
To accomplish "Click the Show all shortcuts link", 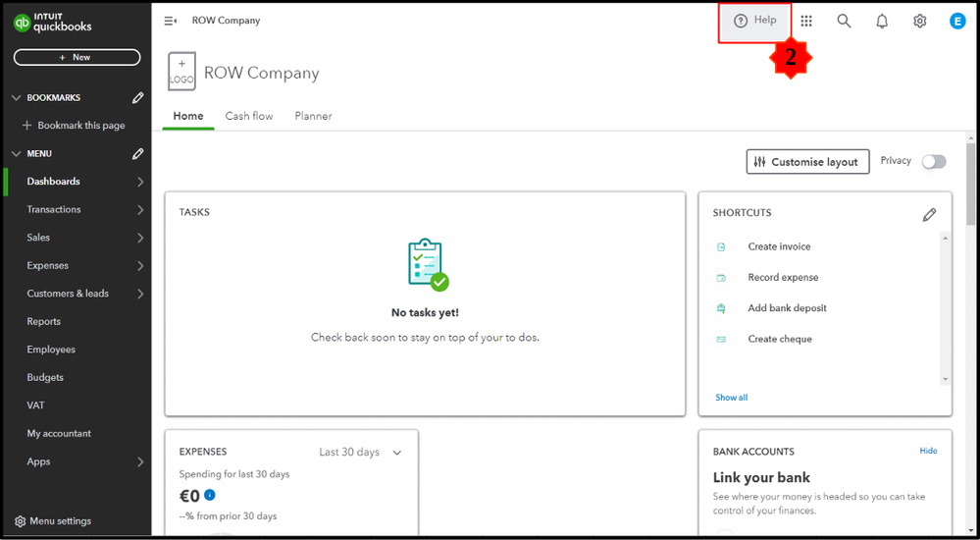I will 731,398.
